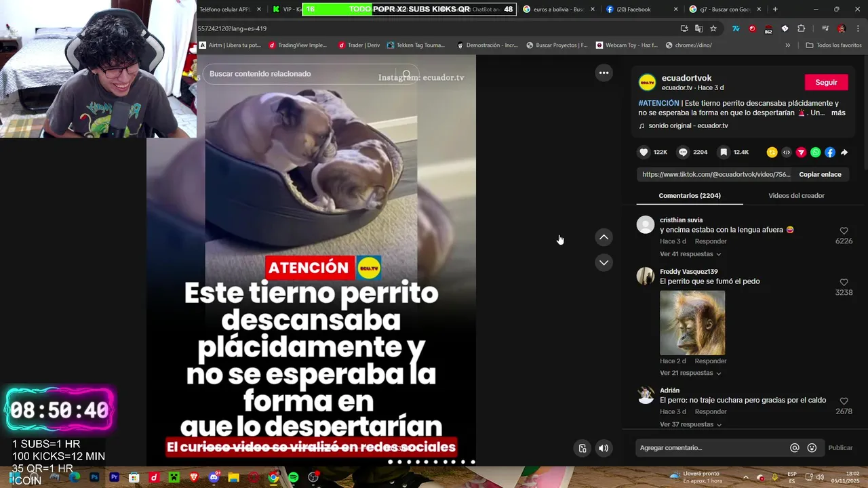The height and width of the screenshot is (488, 868).
Task: Follow ecuadortvok with the Seguir button
Action: coord(826,82)
